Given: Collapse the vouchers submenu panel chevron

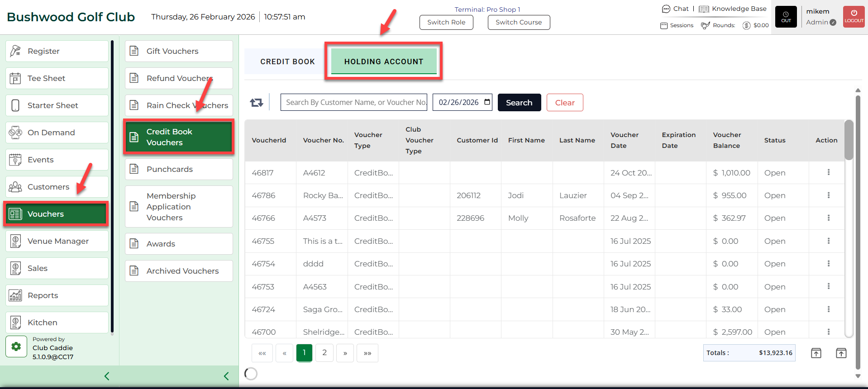Looking at the screenshot, I should (x=226, y=376).
